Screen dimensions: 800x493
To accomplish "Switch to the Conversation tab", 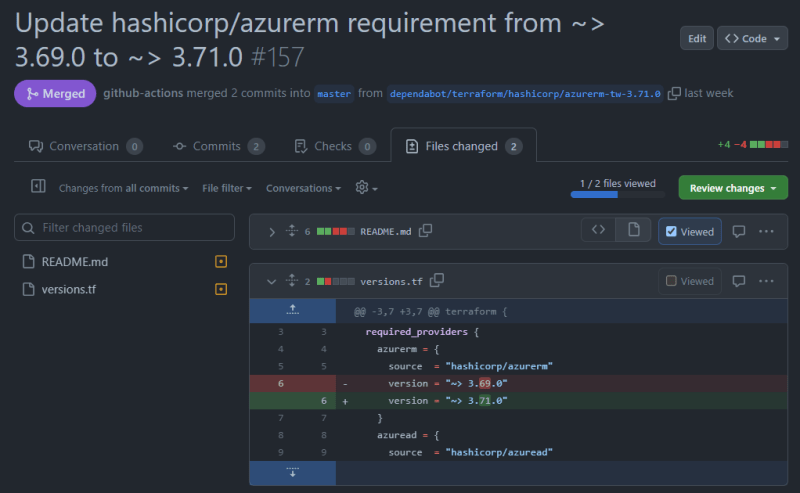I will click(x=86, y=146).
